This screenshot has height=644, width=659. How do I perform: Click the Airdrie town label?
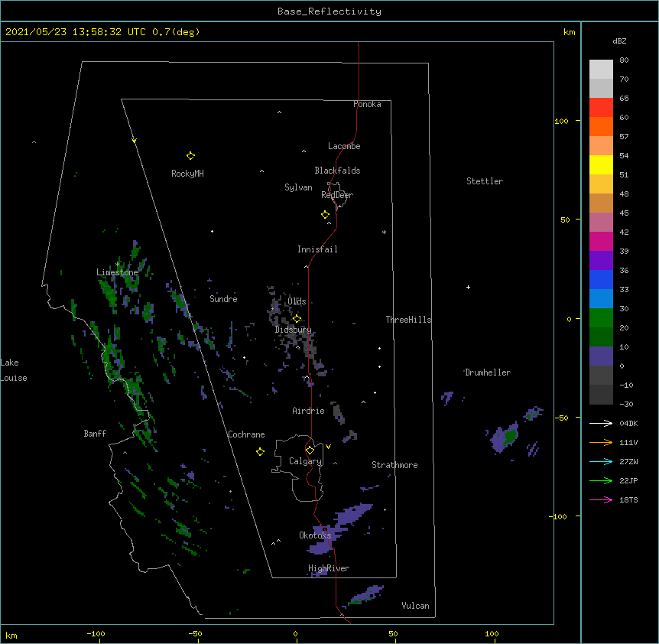coord(309,411)
